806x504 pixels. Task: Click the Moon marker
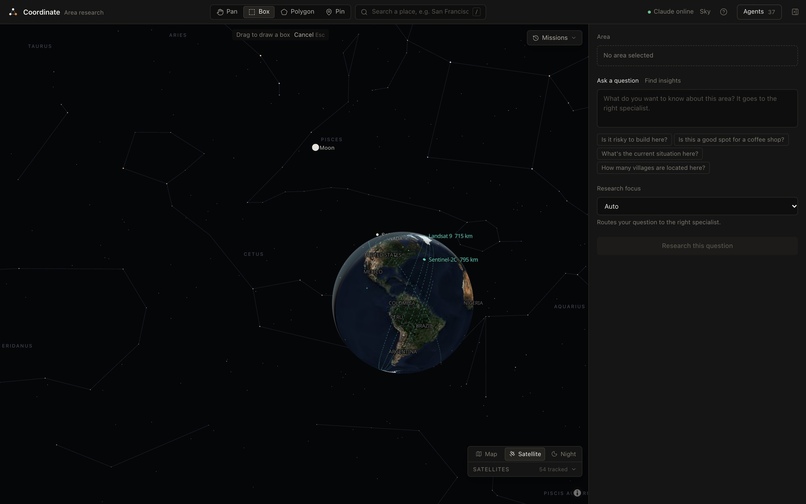[316, 148]
